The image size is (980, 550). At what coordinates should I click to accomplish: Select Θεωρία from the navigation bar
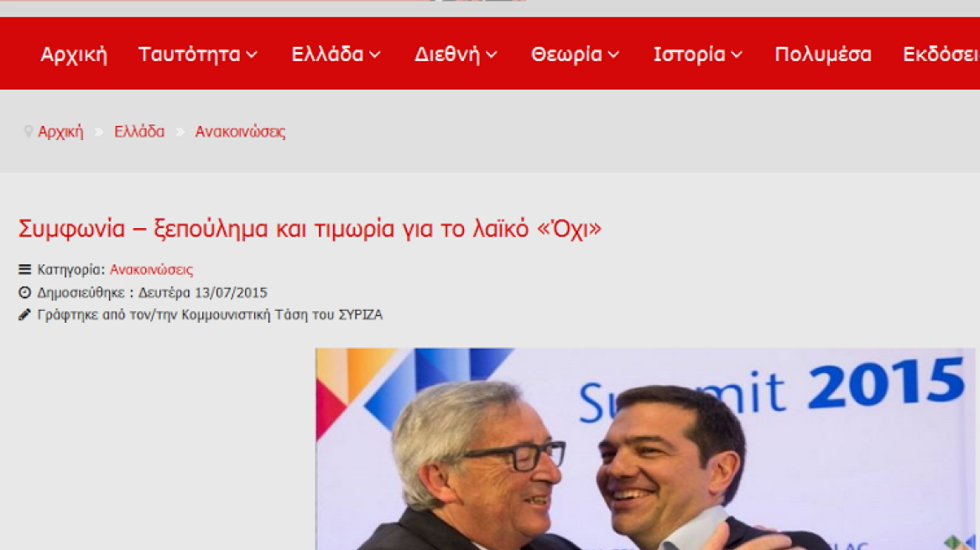[566, 54]
